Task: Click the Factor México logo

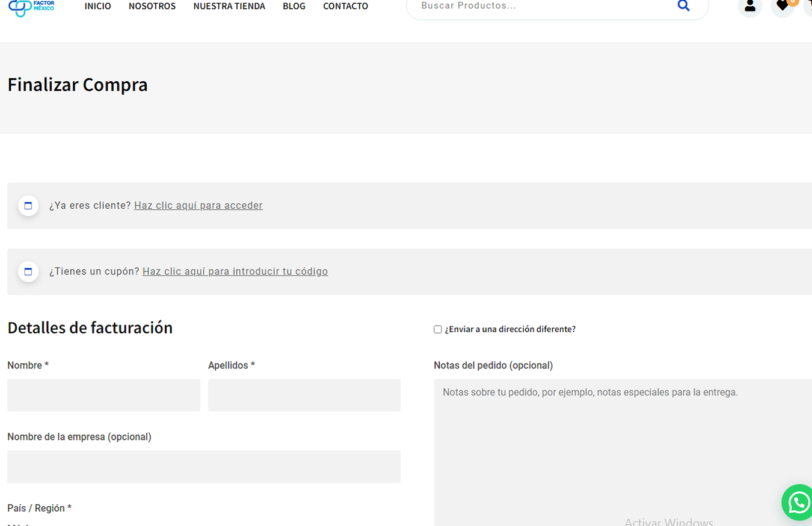Action: 31,8
